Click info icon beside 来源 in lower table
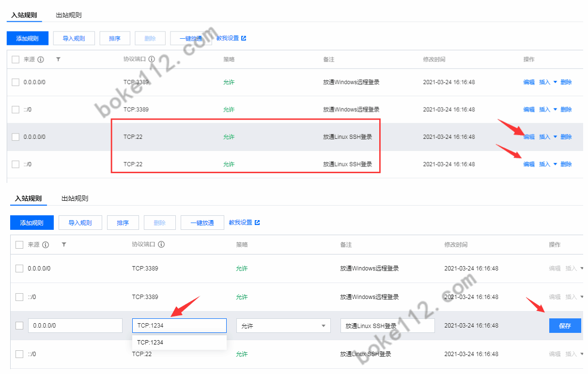The width and height of the screenshot is (588, 374). tap(46, 245)
